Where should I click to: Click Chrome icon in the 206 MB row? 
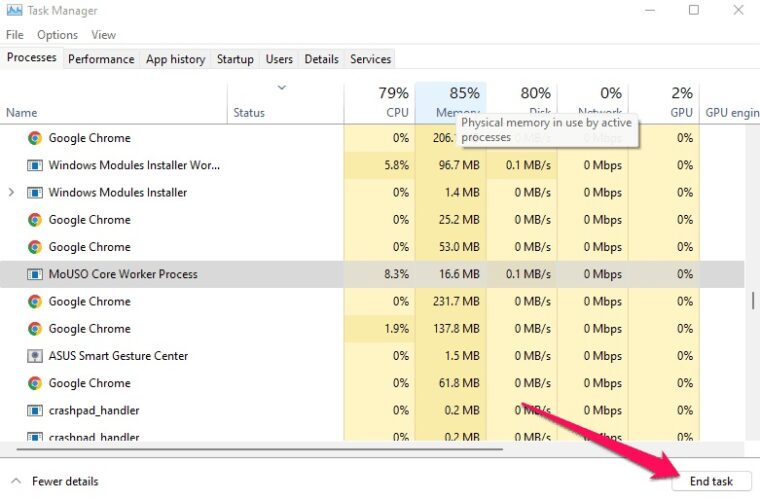34,138
